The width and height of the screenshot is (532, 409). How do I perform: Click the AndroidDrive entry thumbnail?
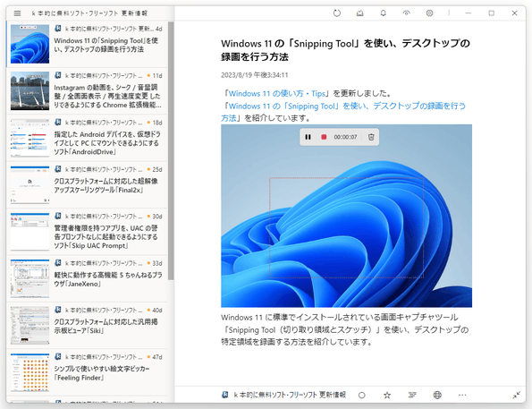(30, 138)
